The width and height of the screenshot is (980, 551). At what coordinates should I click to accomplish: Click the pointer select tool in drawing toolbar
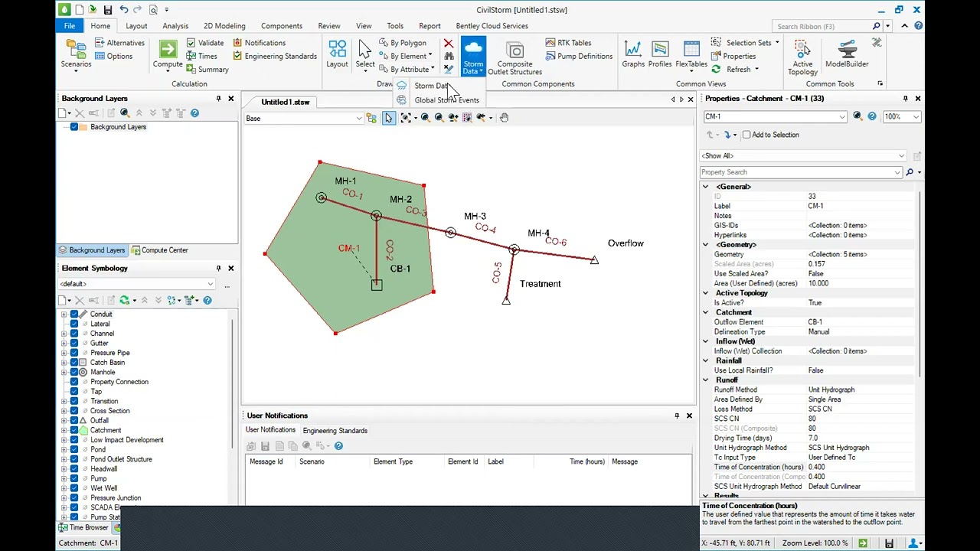point(388,118)
